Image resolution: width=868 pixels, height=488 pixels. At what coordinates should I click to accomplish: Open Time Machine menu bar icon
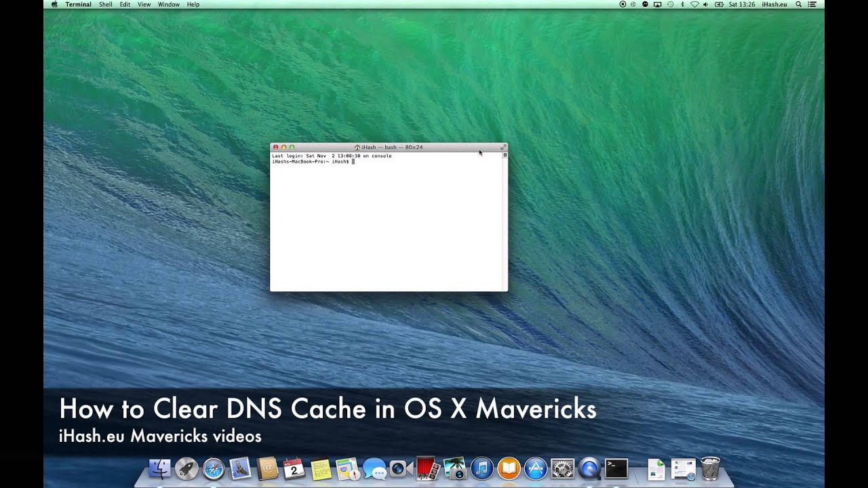click(x=670, y=4)
